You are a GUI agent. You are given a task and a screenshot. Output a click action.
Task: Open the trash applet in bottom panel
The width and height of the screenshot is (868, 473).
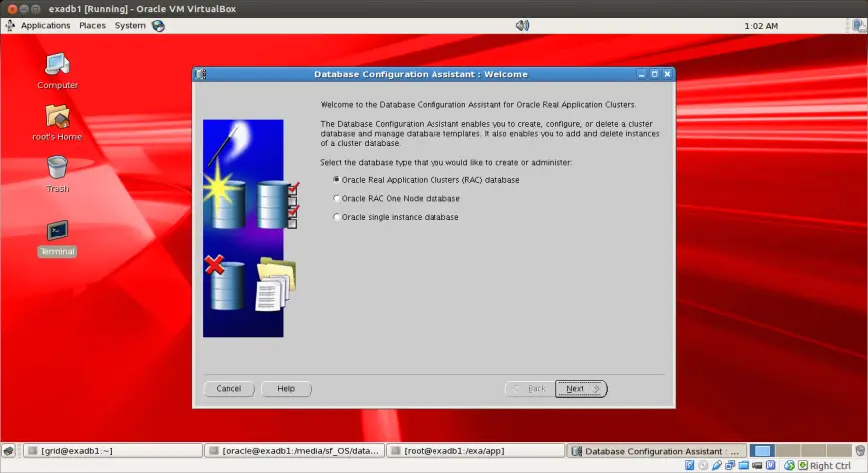click(860, 451)
